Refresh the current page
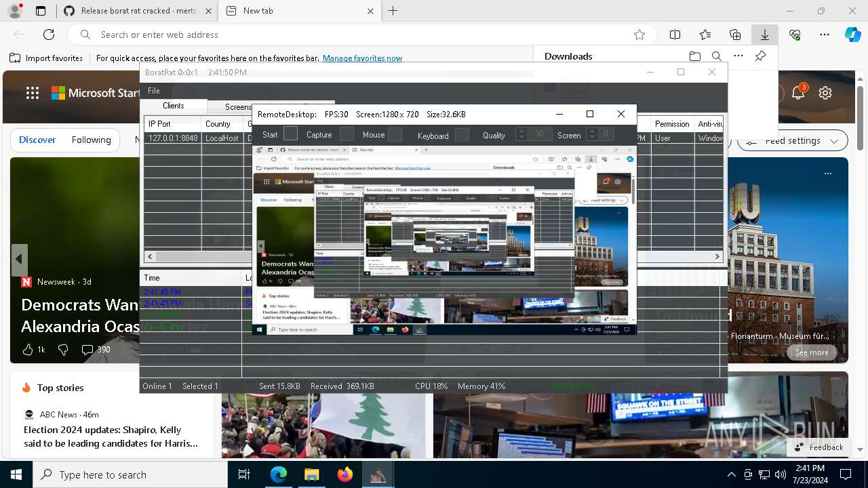Screen dimensions: 868x488 49,35
